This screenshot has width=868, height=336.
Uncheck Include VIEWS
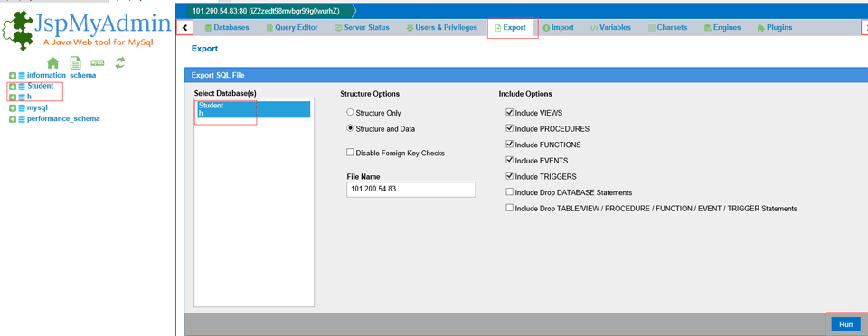[x=509, y=113]
